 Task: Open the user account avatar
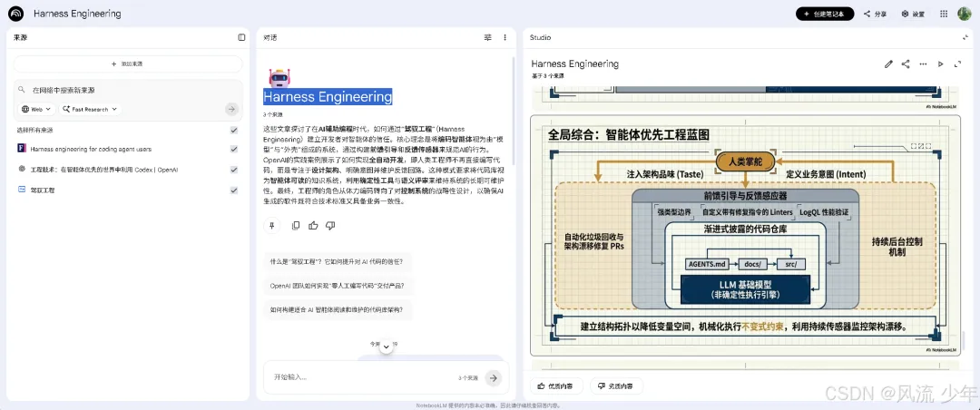pyautogui.click(x=965, y=14)
